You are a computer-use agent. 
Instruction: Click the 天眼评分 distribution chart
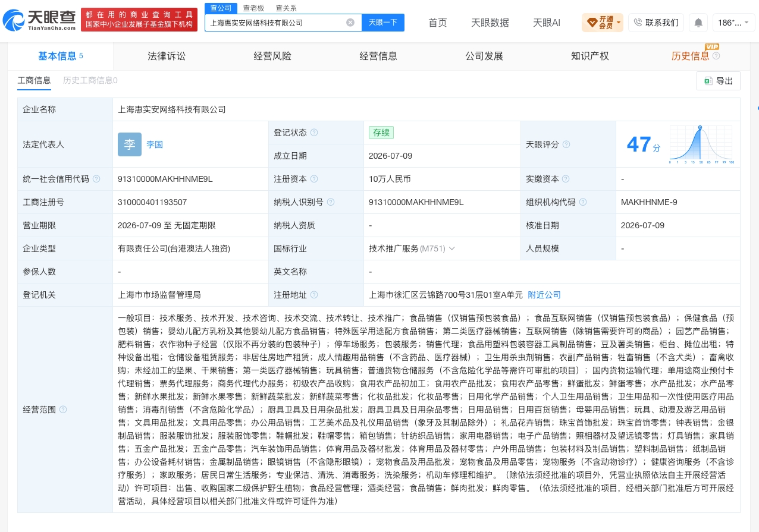(x=702, y=144)
